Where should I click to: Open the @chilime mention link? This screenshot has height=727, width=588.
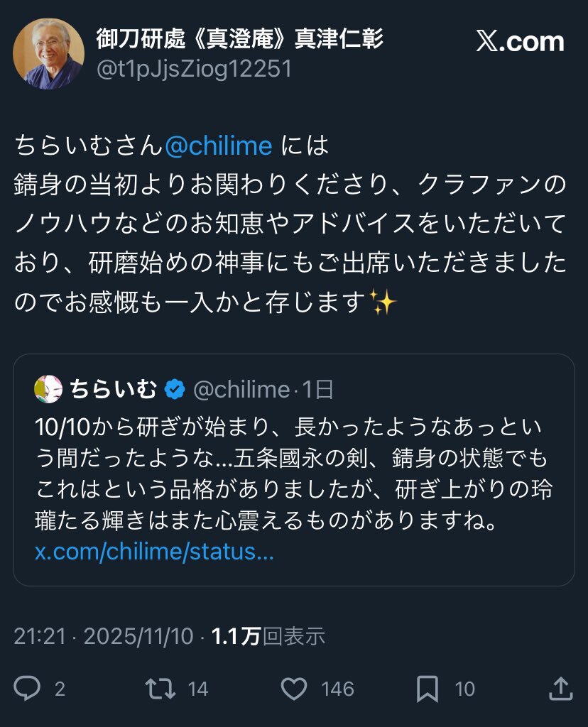pyautogui.click(x=219, y=146)
